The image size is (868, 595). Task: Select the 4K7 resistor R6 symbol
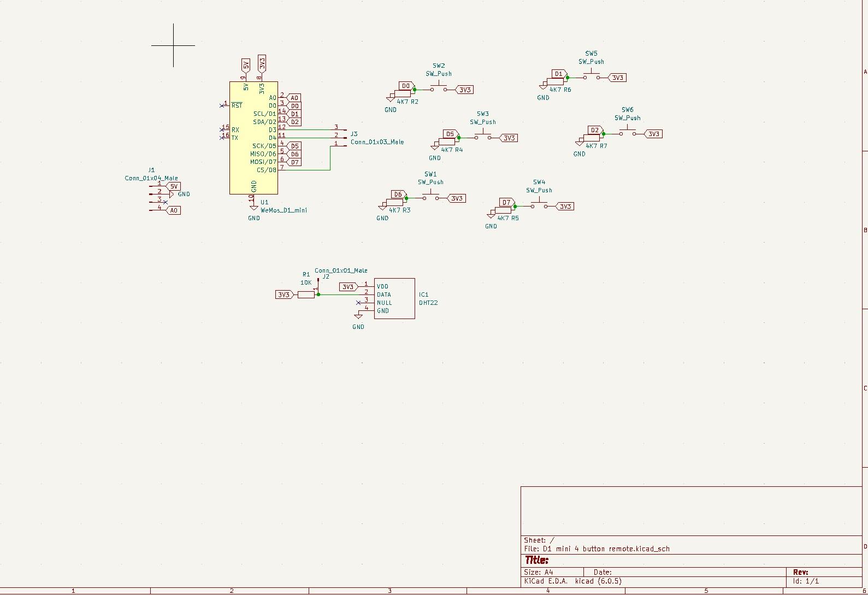(556, 82)
